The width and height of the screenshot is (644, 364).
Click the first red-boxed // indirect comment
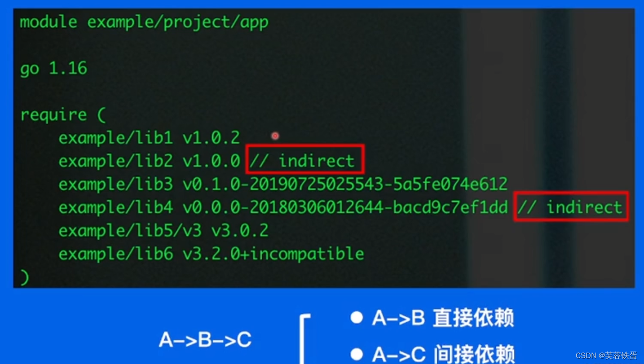pyautogui.click(x=305, y=159)
